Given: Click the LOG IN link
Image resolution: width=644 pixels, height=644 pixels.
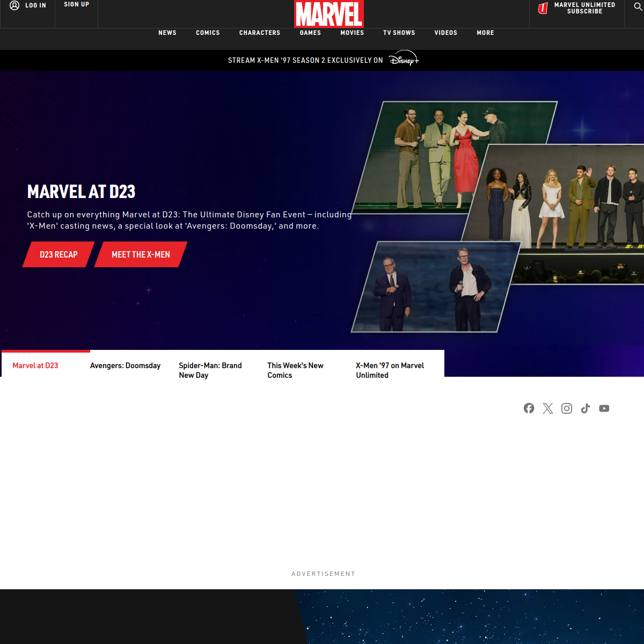Looking at the screenshot, I should (x=36, y=5).
